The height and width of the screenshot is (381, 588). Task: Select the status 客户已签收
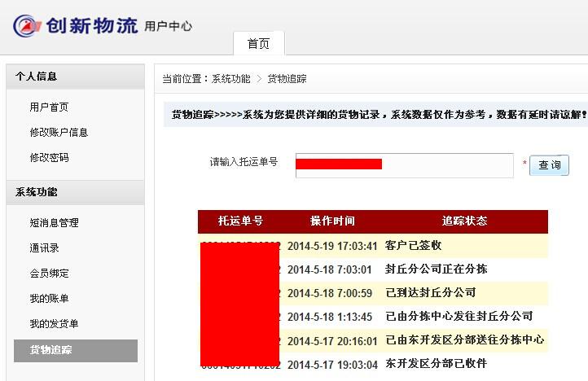click(x=413, y=245)
